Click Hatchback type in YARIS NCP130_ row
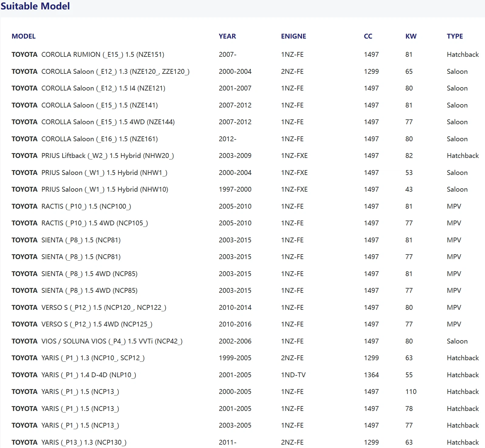Image resolution: width=485 pixels, height=448 pixels. (x=463, y=443)
